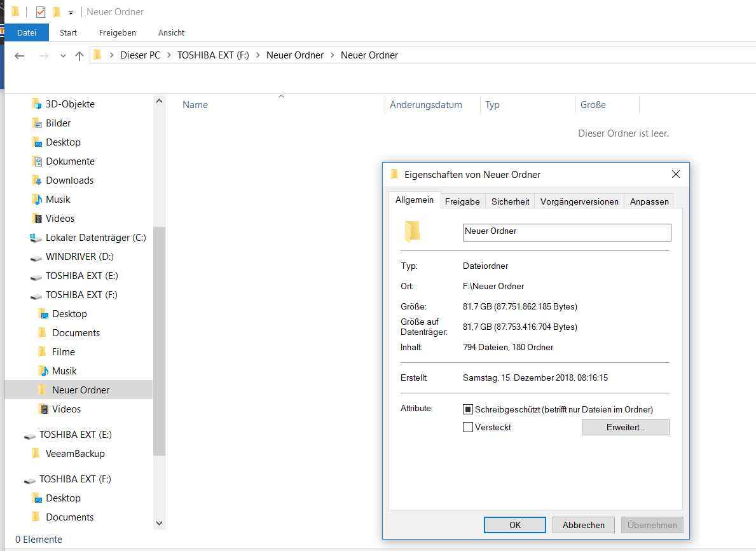Toggle the Schreibgeschützt checkbox
Screen dimensions: 756x551
pyautogui.click(x=468, y=409)
